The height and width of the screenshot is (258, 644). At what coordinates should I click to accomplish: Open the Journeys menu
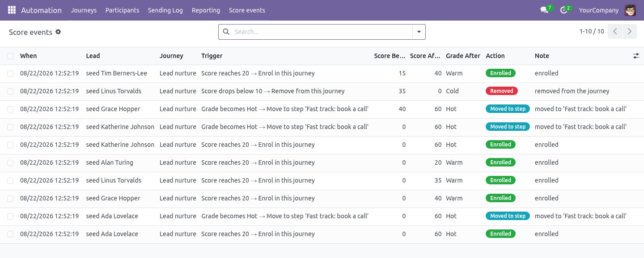(84, 10)
